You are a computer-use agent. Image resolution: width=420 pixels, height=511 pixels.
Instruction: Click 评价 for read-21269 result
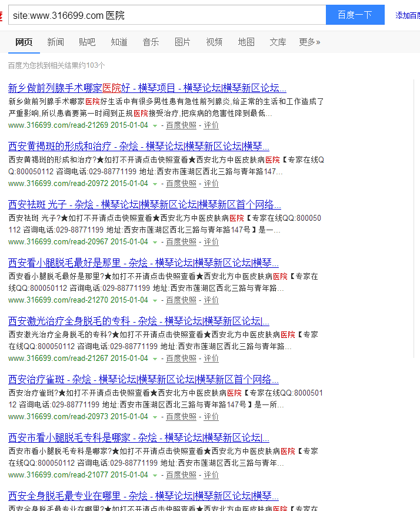(211, 125)
